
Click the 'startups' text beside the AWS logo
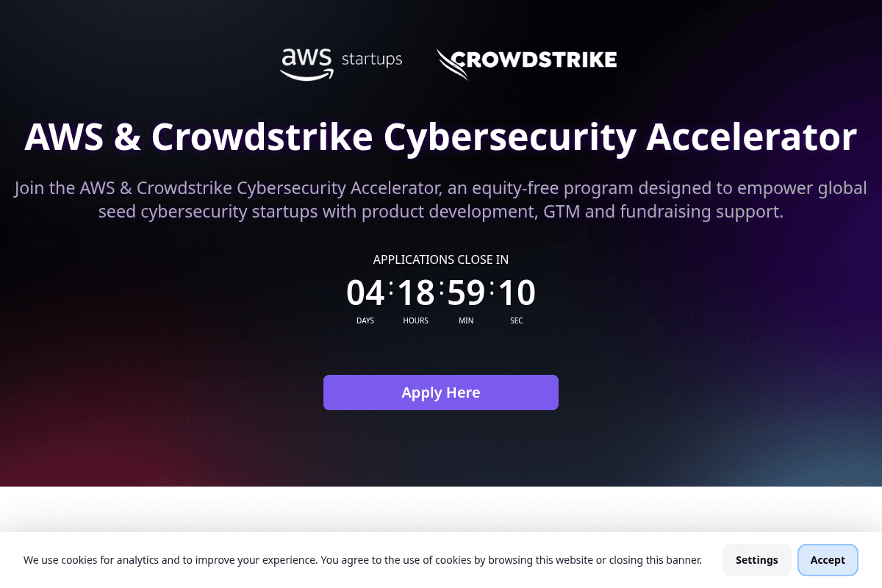[x=370, y=61]
